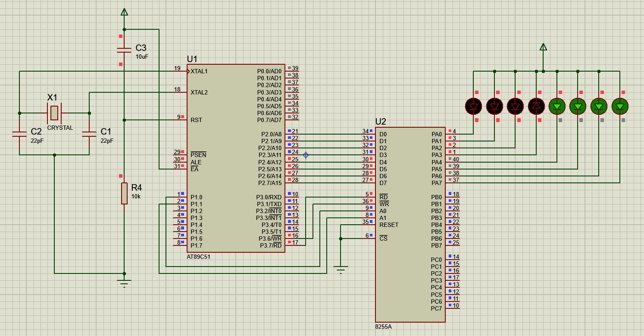Image resolution: width=644 pixels, height=336 pixels.
Task: Click the R4 reference label
Action: pyautogui.click(x=136, y=188)
